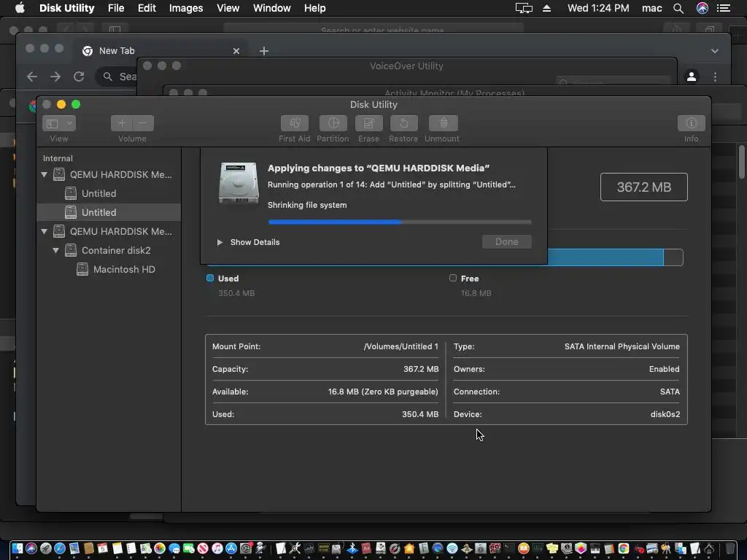Open Finder from the Dock
Viewport: 747px width, 560px height.
point(18,548)
